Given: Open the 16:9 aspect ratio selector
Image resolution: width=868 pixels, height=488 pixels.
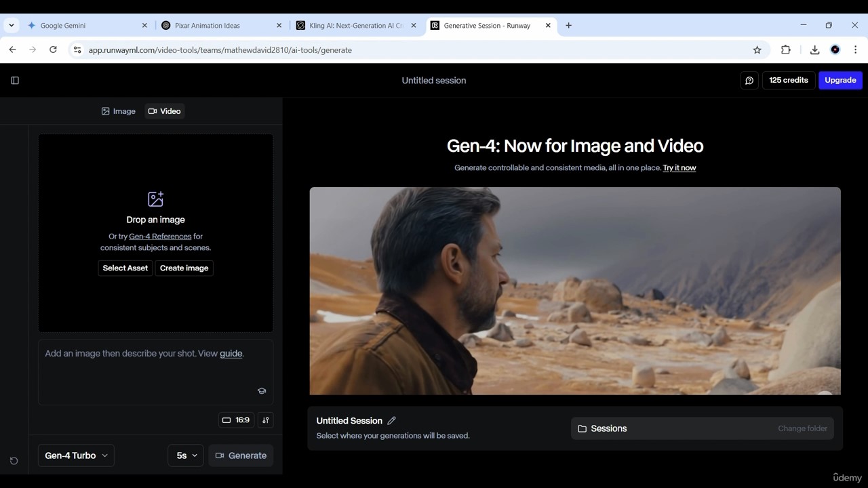Looking at the screenshot, I should (x=236, y=420).
